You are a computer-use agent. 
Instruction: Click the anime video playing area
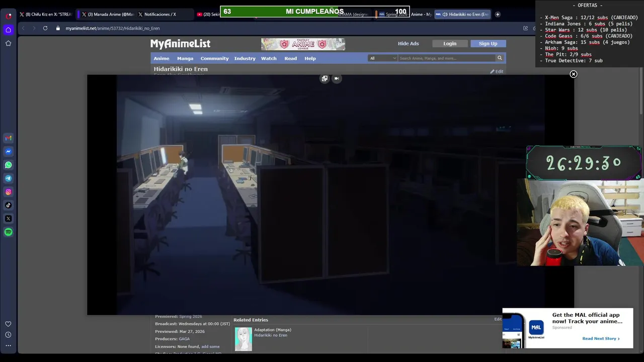pyautogui.click(x=331, y=195)
